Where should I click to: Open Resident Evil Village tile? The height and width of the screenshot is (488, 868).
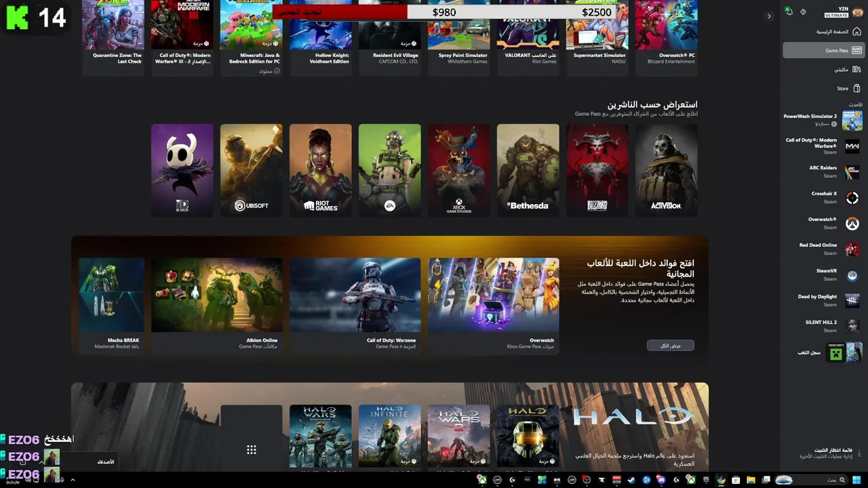(x=389, y=37)
